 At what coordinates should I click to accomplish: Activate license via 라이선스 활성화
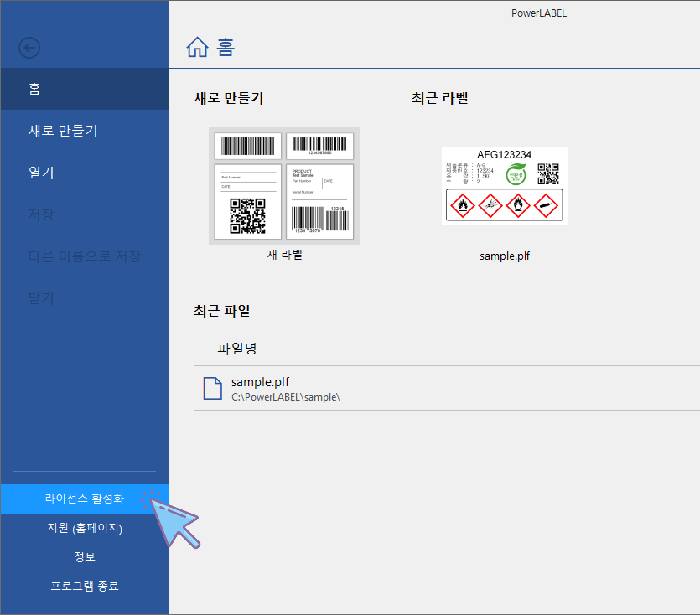point(84,499)
